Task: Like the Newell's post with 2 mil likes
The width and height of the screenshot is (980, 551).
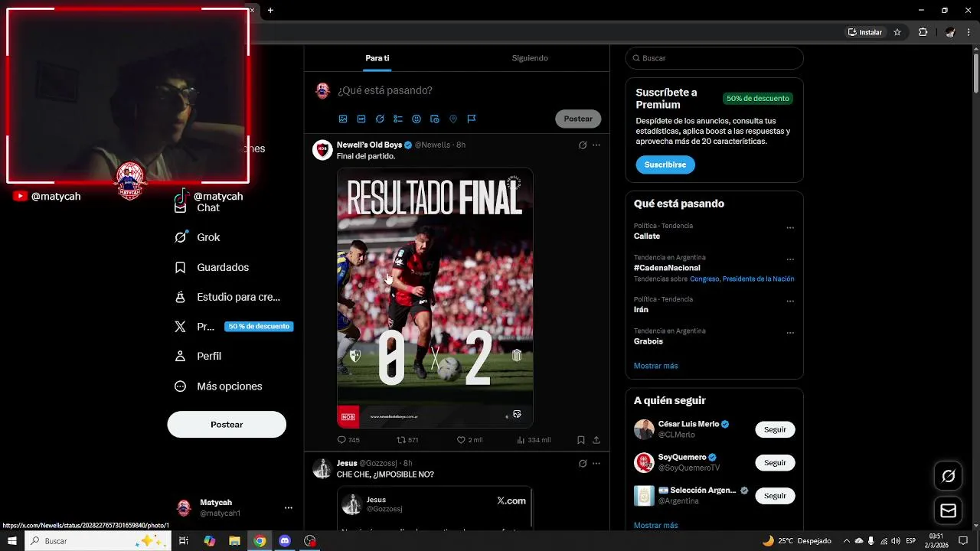Action: (x=469, y=440)
